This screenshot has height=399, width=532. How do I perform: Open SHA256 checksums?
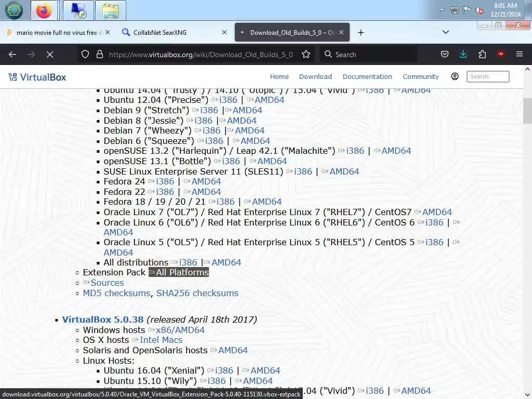pos(197,293)
